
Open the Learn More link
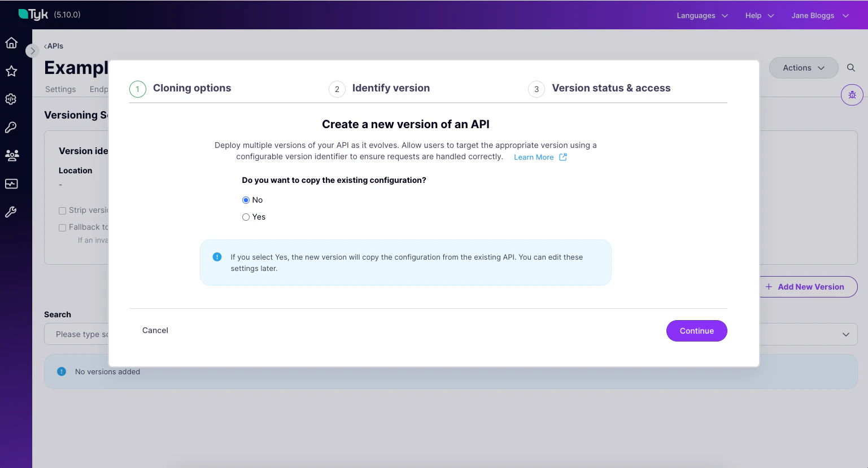click(x=534, y=157)
